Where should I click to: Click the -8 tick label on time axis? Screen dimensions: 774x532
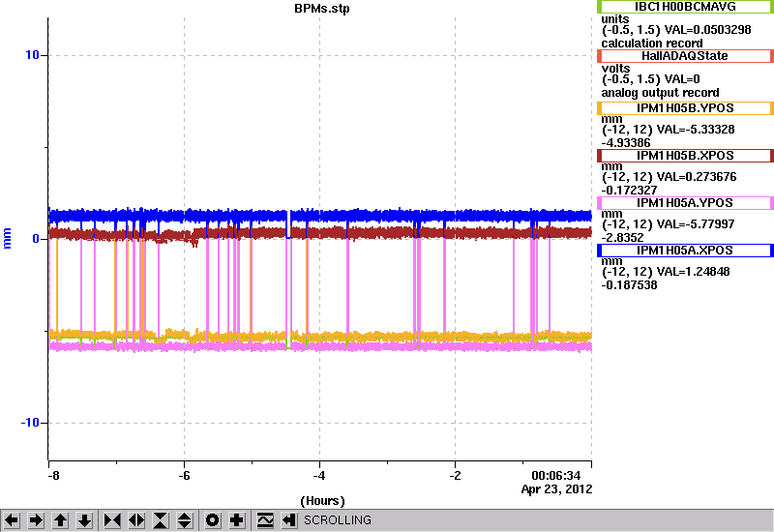point(53,476)
